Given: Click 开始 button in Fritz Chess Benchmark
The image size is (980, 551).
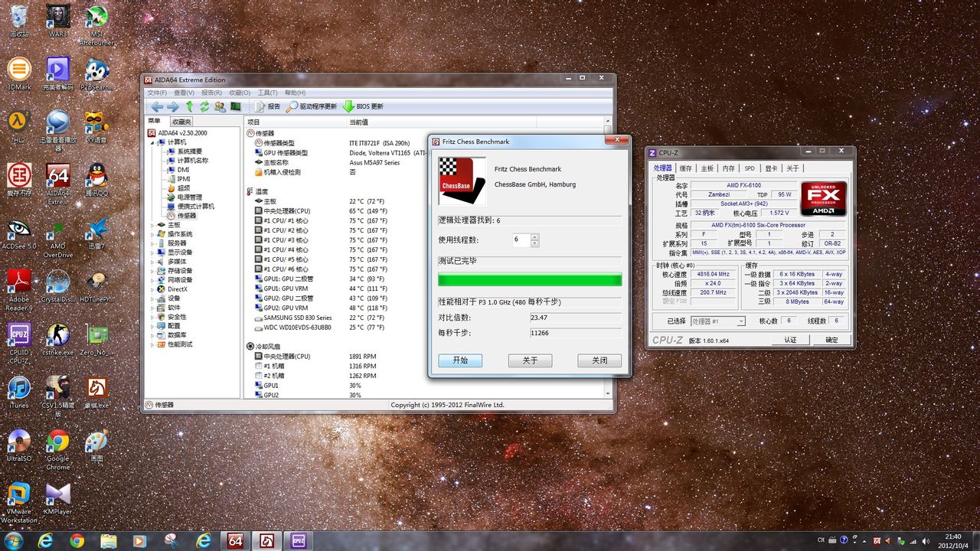Looking at the screenshot, I should (460, 360).
